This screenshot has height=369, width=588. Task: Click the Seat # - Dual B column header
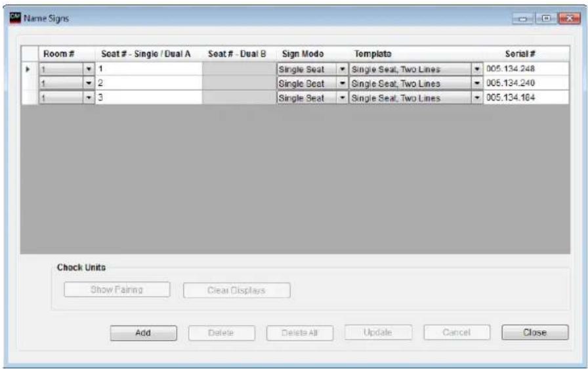click(240, 54)
